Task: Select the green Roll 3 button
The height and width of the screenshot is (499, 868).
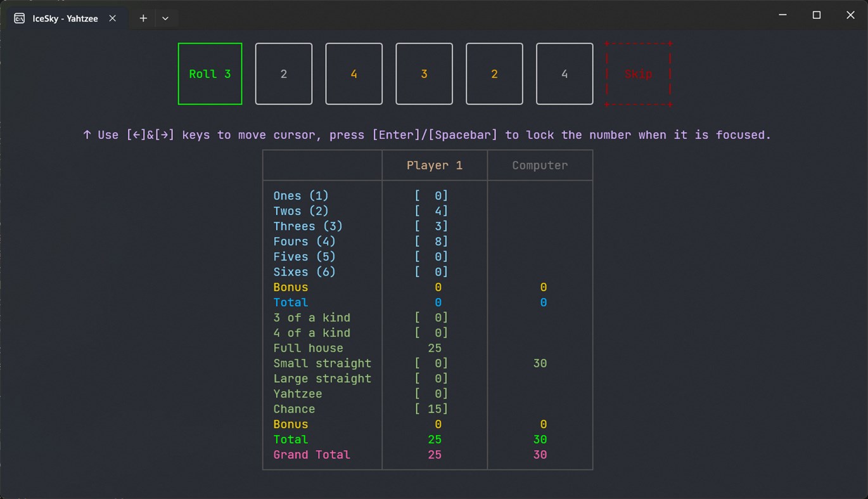Action: (x=210, y=74)
